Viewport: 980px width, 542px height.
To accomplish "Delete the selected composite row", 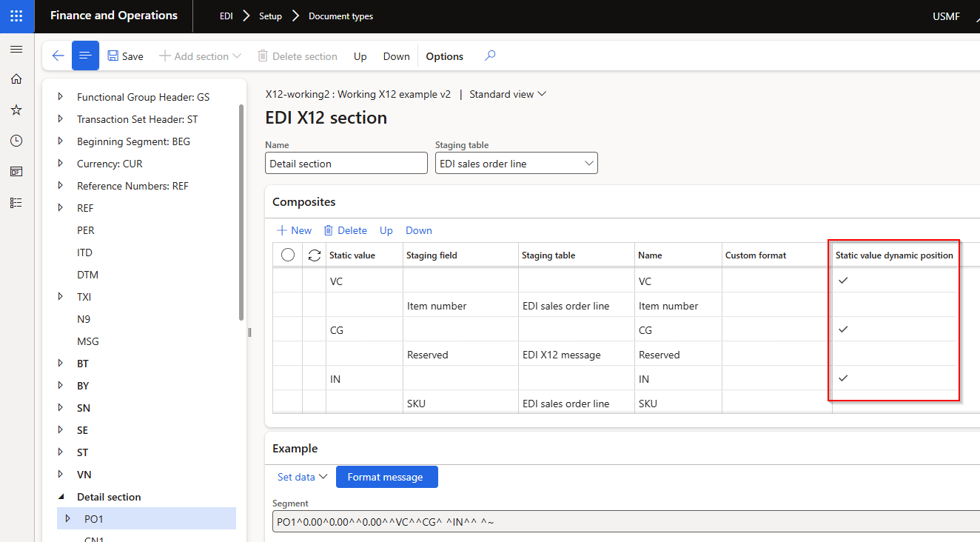I will pyautogui.click(x=345, y=230).
